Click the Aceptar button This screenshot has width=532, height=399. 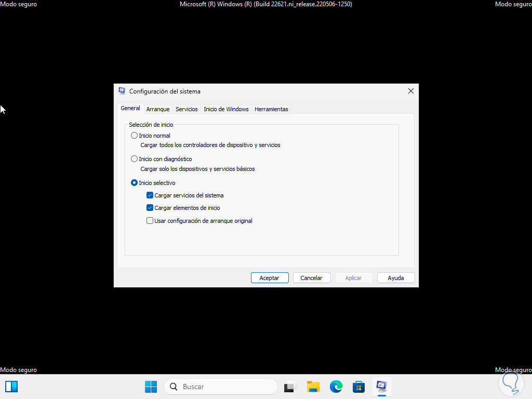269,277
